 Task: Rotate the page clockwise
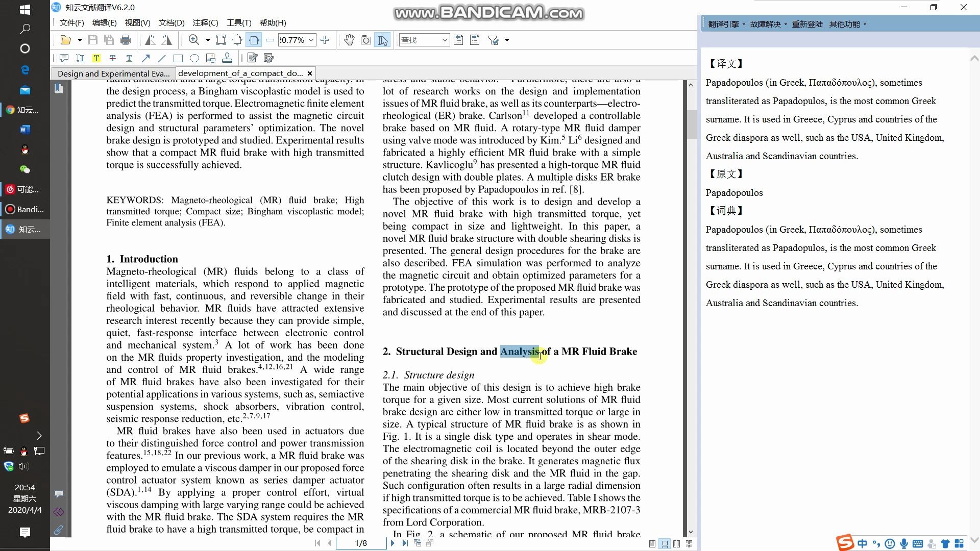pos(167,40)
